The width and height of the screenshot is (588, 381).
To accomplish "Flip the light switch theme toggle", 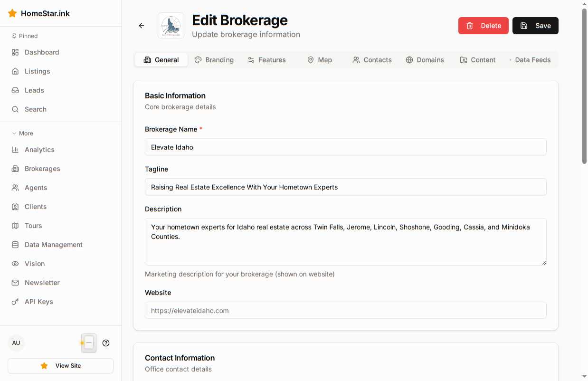I will [88, 343].
